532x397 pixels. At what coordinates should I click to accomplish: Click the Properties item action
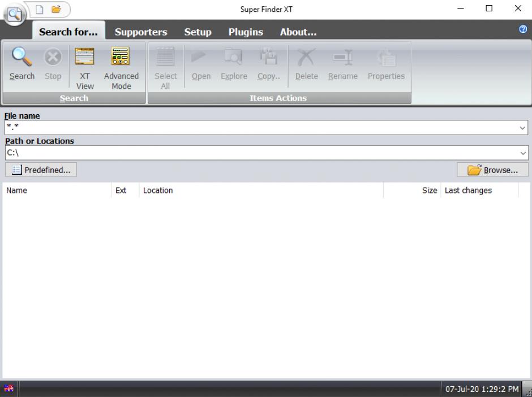(x=386, y=64)
